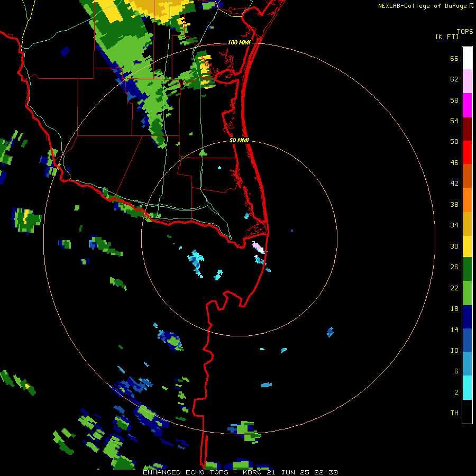Image resolution: width=476 pixels, height=476 pixels.
Task: Click the "26" legend value
Action: [x=454, y=267]
